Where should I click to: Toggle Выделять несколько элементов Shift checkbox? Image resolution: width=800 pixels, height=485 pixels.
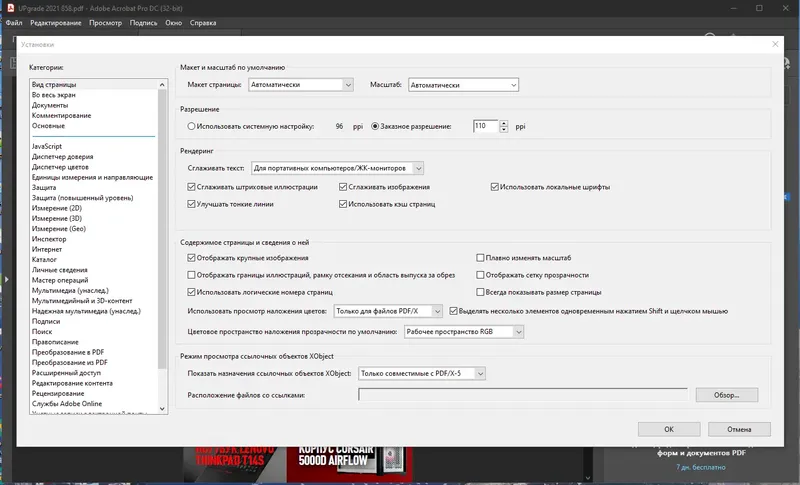(x=453, y=311)
